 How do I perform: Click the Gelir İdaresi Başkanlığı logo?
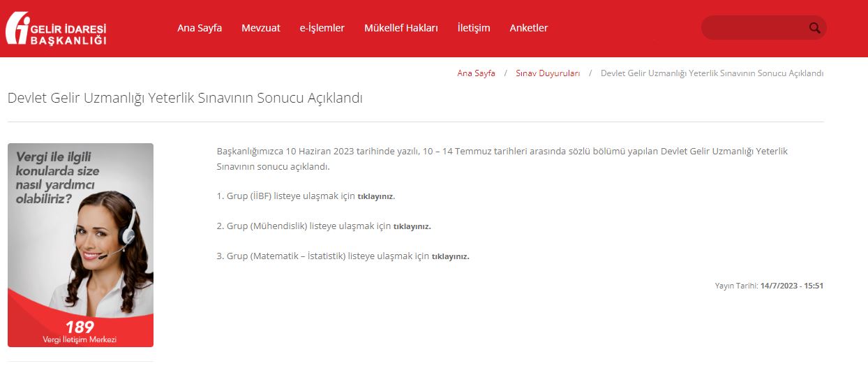coord(56,29)
